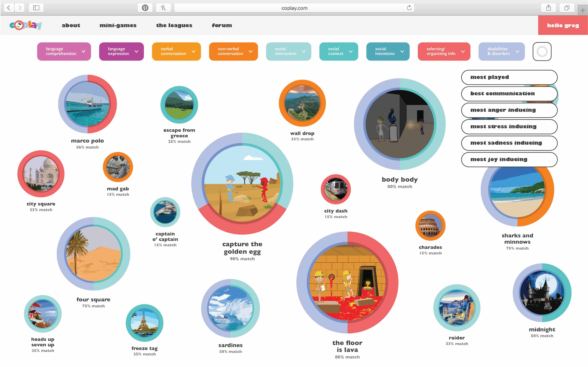Screen dimensions: 588x367
Task: Click the "the floor is lava" title
Action: click(347, 346)
